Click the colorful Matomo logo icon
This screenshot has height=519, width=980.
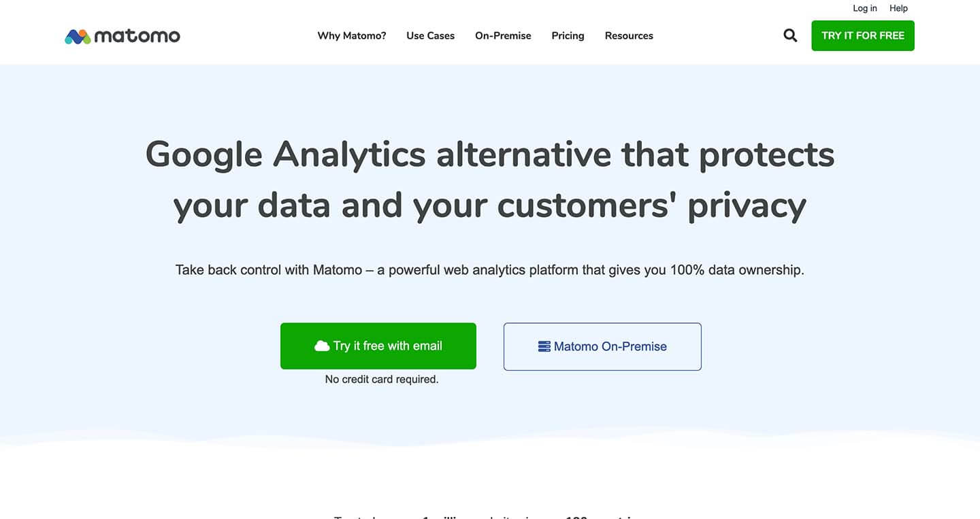pyautogui.click(x=78, y=36)
